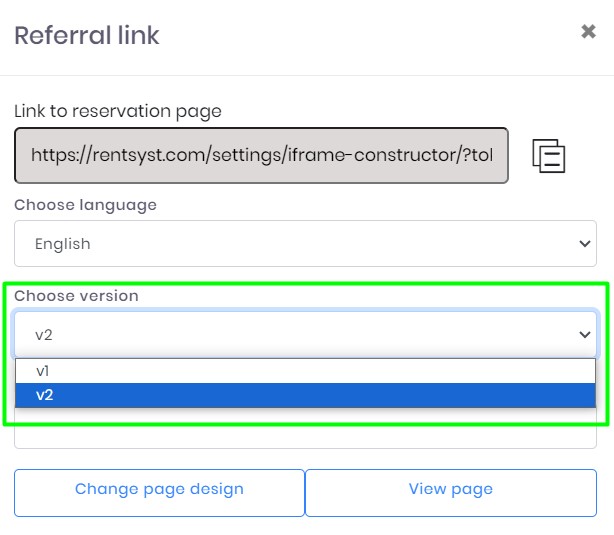Click the "Choose language" label

(x=85, y=205)
